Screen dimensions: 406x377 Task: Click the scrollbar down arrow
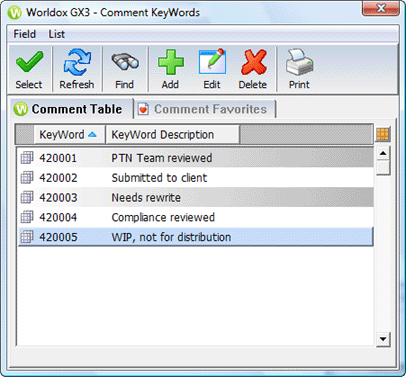click(383, 339)
